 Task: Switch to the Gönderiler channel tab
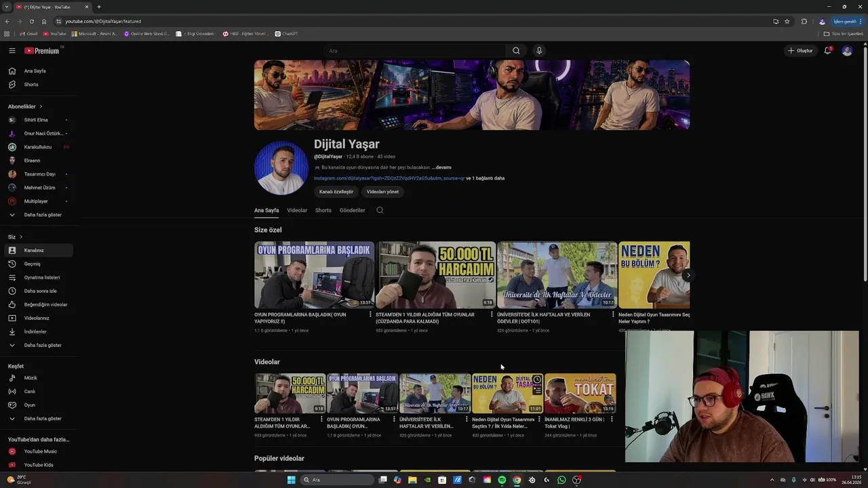click(x=352, y=210)
